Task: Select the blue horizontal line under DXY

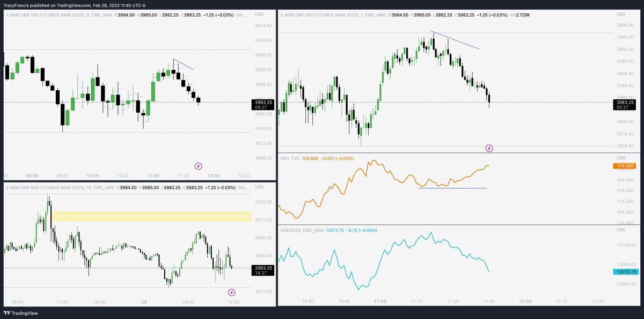Action: coord(452,188)
